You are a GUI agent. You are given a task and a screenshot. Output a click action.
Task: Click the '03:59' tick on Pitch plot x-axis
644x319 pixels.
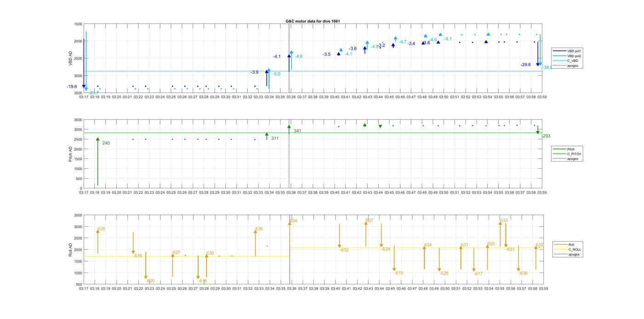tap(542, 193)
